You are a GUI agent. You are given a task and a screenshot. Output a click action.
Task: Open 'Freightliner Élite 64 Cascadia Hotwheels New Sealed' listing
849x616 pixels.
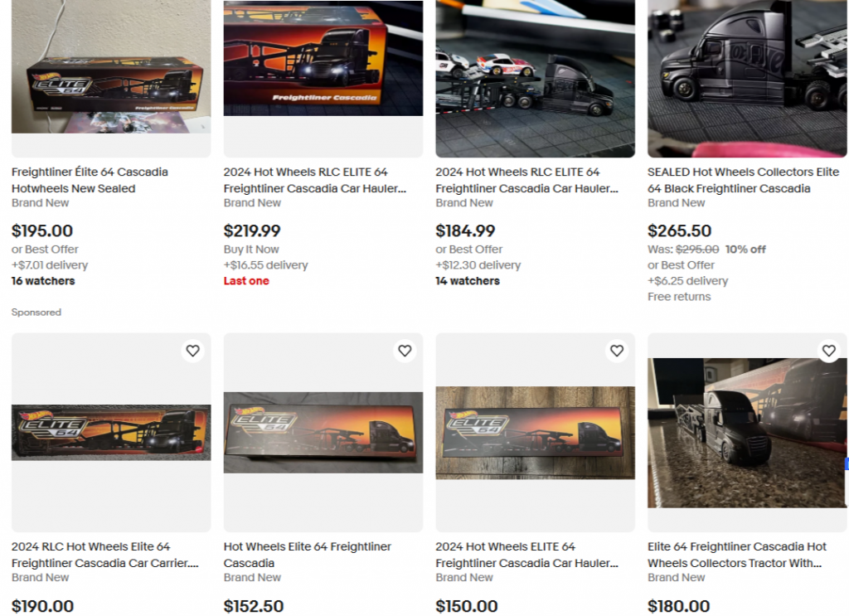tap(90, 180)
